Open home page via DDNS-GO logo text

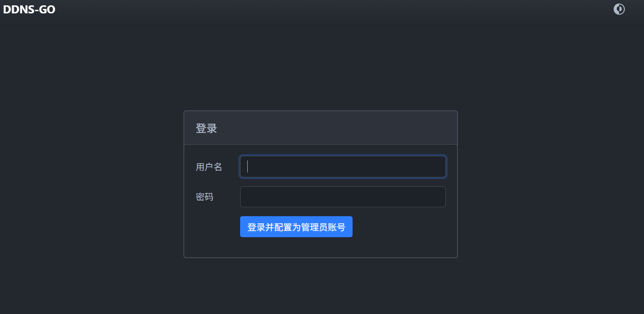pos(29,10)
